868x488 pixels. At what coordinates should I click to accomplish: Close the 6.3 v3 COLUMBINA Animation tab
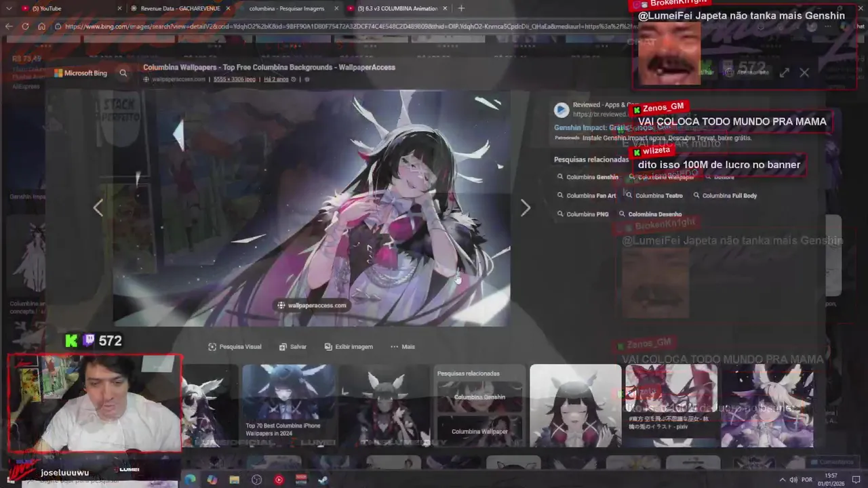pyautogui.click(x=446, y=8)
